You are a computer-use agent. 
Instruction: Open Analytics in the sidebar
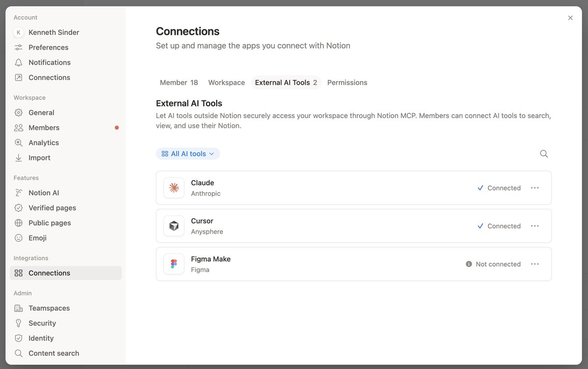click(66, 143)
